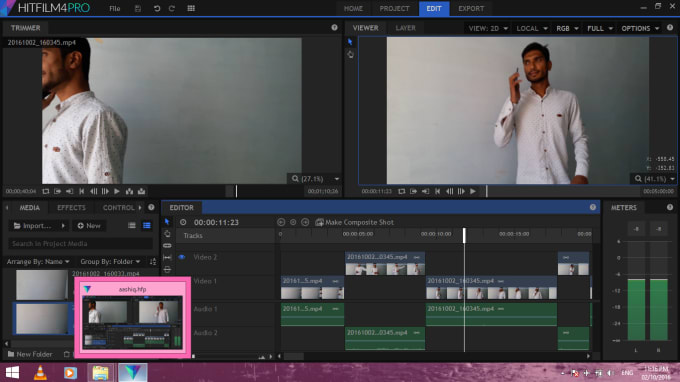Set Out point in the Trimmer
The width and height of the screenshot is (680, 382).
point(69,191)
